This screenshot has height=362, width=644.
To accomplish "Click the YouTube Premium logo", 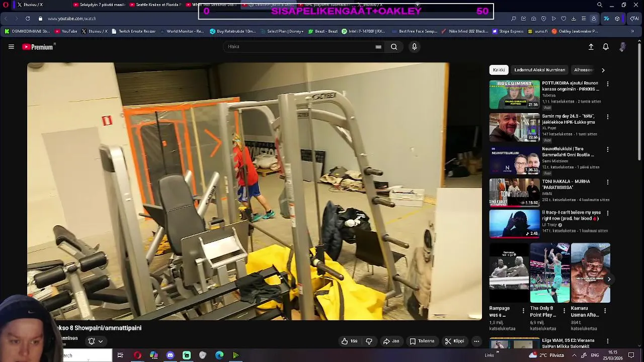I will coord(38,47).
